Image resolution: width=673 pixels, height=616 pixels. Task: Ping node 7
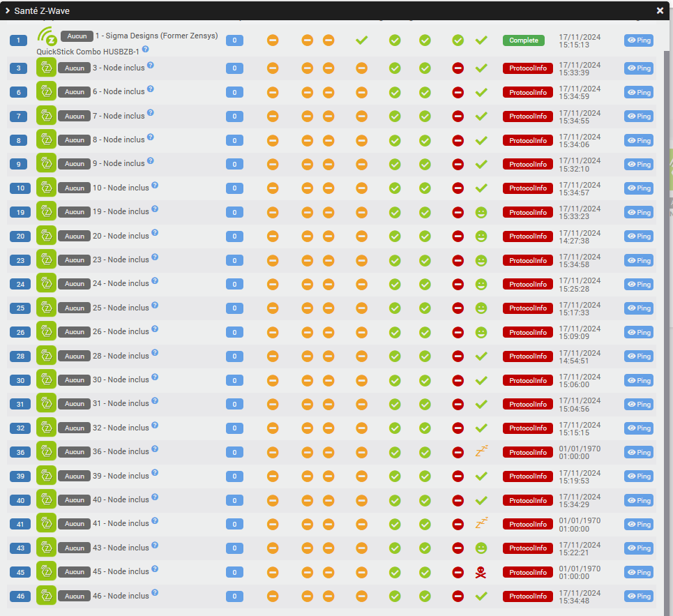[x=638, y=117]
